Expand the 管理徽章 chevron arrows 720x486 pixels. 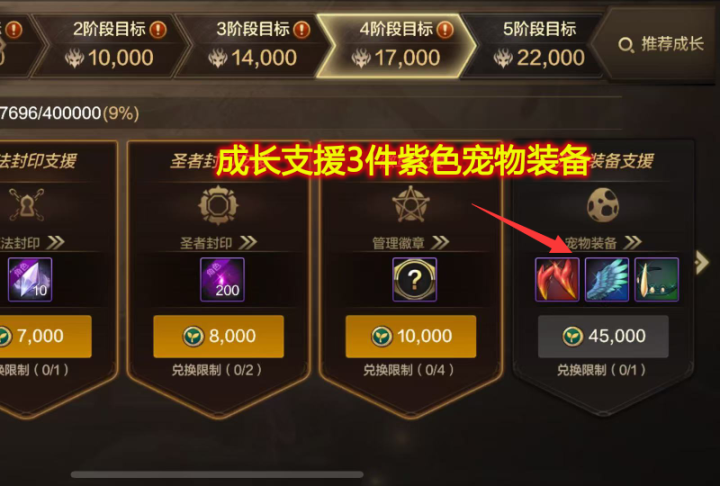click(x=440, y=242)
